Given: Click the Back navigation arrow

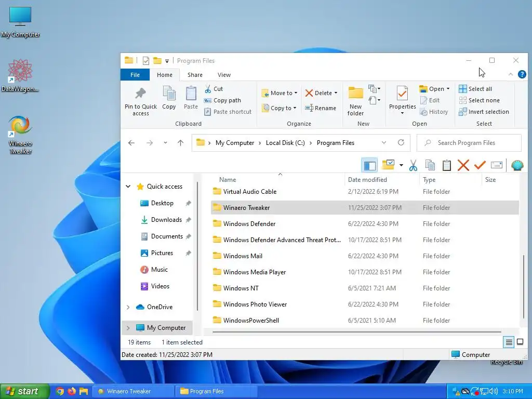Looking at the screenshot, I should (131, 143).
